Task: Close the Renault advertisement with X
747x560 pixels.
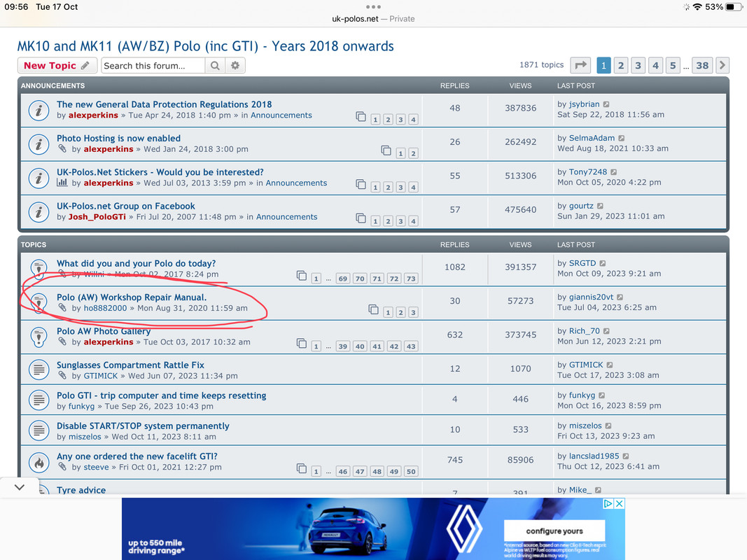Action: coord(619,503)
